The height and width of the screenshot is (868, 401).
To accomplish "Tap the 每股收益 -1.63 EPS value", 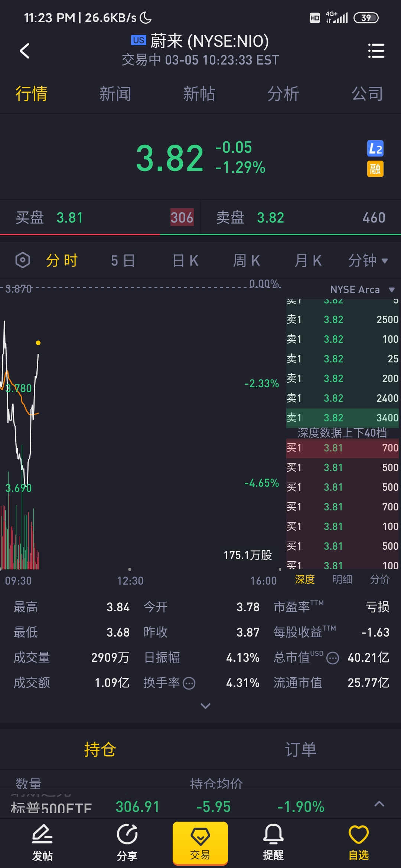I will coord(375,632).
